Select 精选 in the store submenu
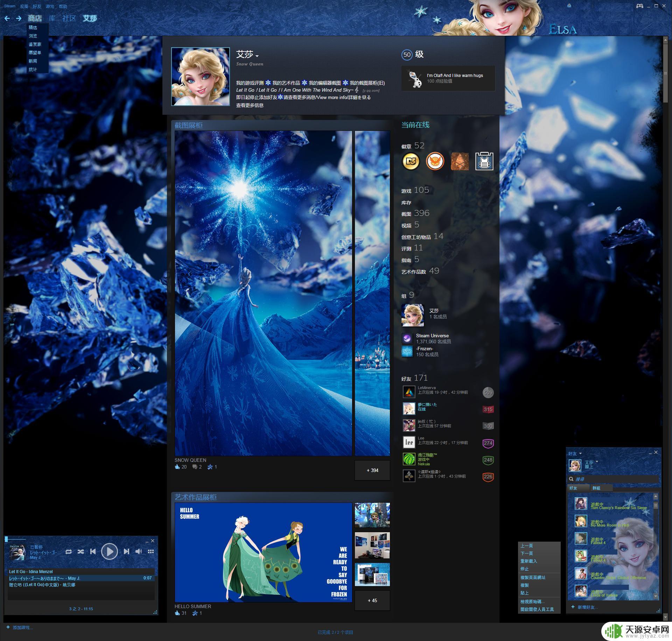This screenshot has width=672, height=641. coord(33,27)
